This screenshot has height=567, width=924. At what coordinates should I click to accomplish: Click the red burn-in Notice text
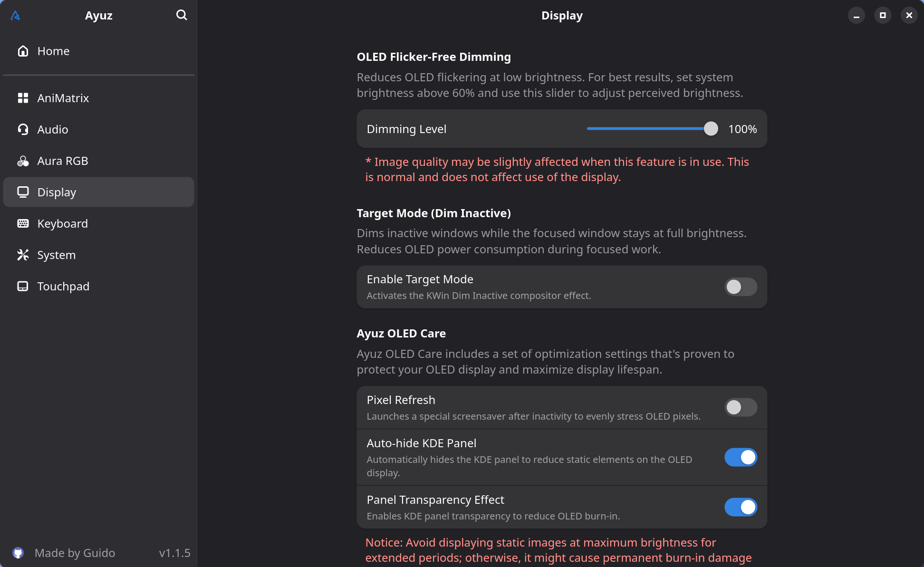point(558,550)
